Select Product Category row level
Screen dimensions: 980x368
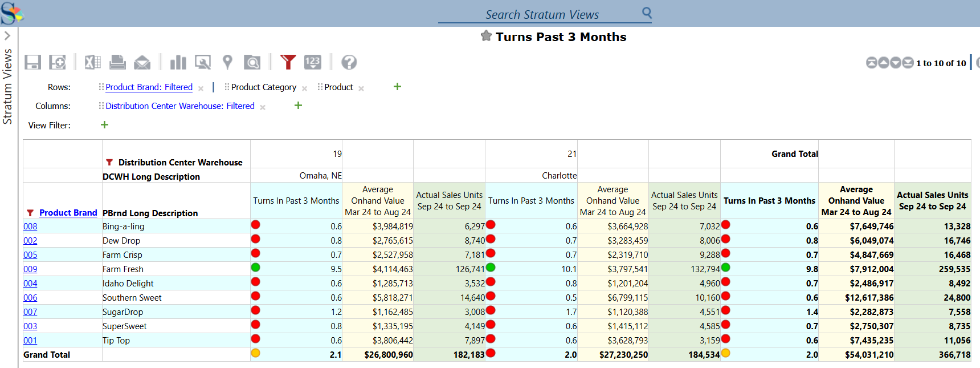coord(264,87)
